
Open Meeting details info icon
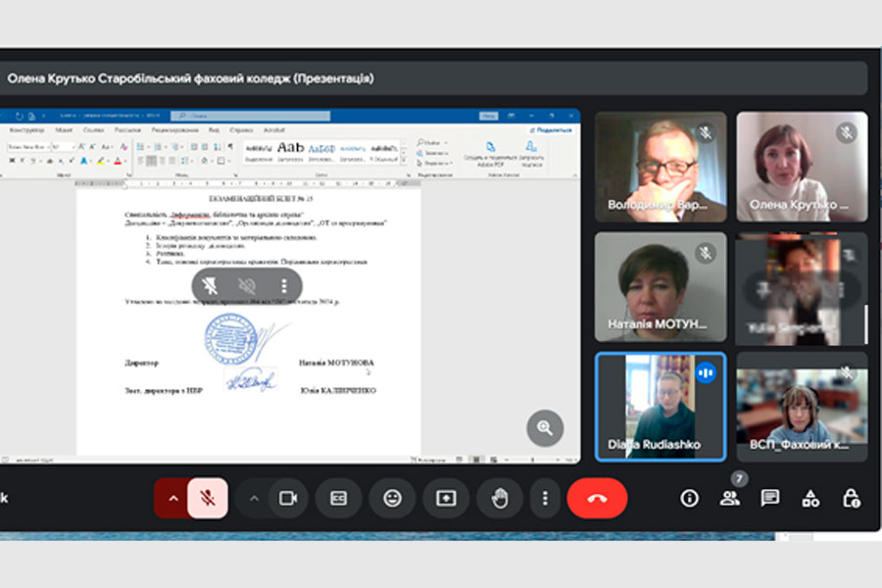(x=689, y=498)
